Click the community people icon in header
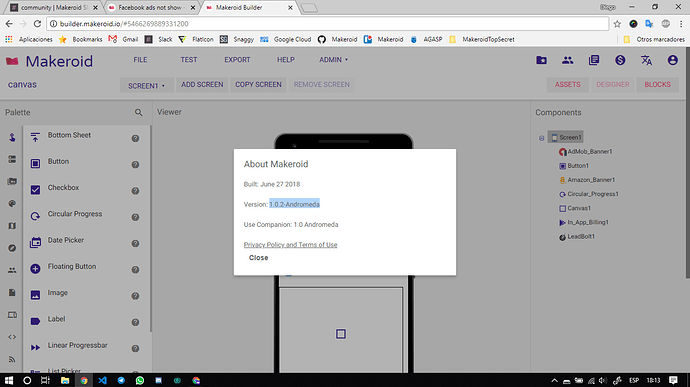690x387 pixels. coord(568,60)
